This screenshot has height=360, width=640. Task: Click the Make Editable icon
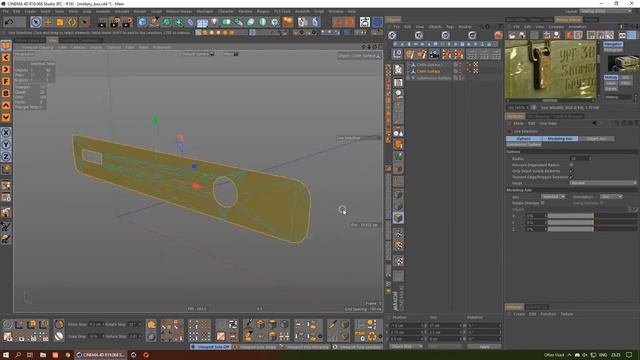click(6, 45)
